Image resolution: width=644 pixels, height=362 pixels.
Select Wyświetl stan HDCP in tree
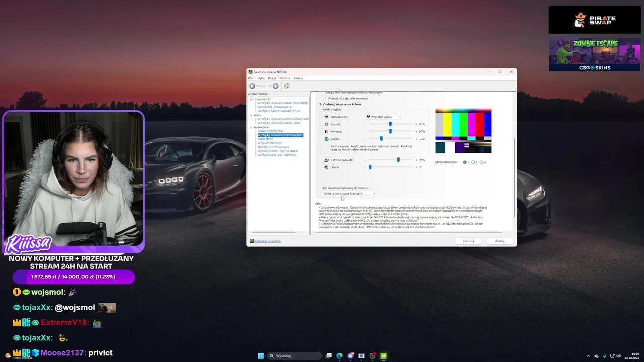pyautogui.click(x=270, y=143)
